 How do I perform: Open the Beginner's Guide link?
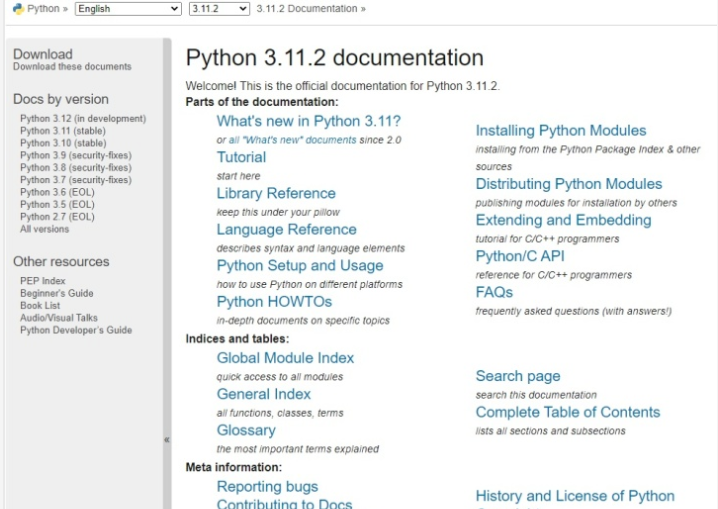tap(57, 293)
